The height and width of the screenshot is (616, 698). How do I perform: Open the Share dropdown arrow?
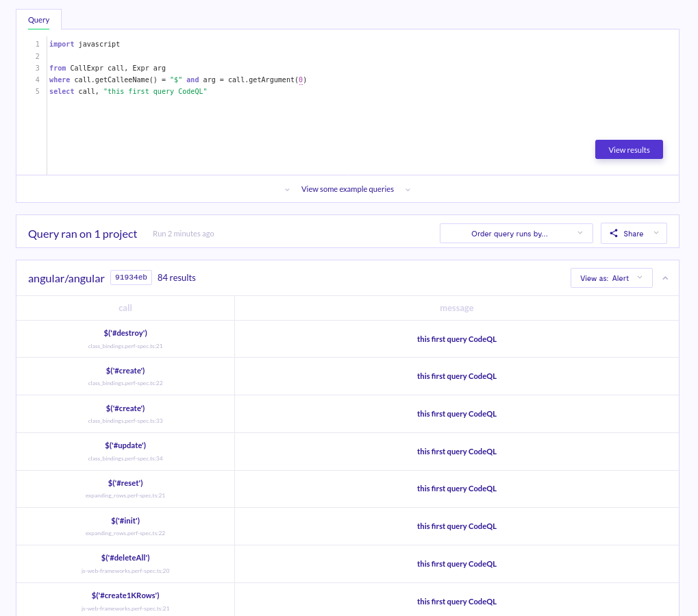[x=656, y=233]
